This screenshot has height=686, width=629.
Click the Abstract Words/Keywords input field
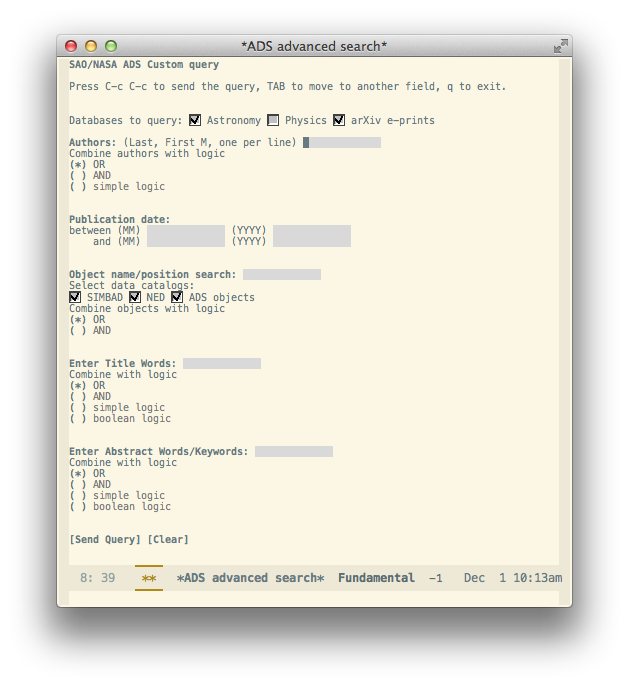pyautogui.click(x=294, y=451)
